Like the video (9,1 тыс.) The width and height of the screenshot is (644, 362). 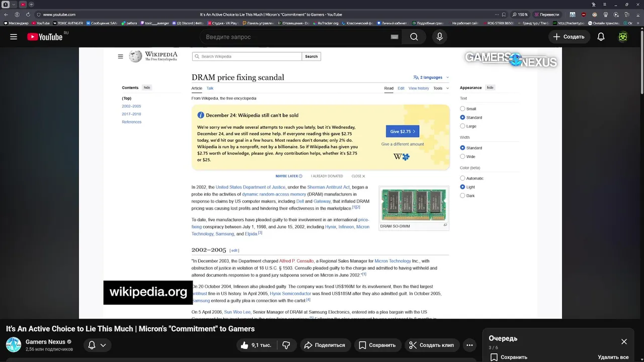(x=256, y=345)
